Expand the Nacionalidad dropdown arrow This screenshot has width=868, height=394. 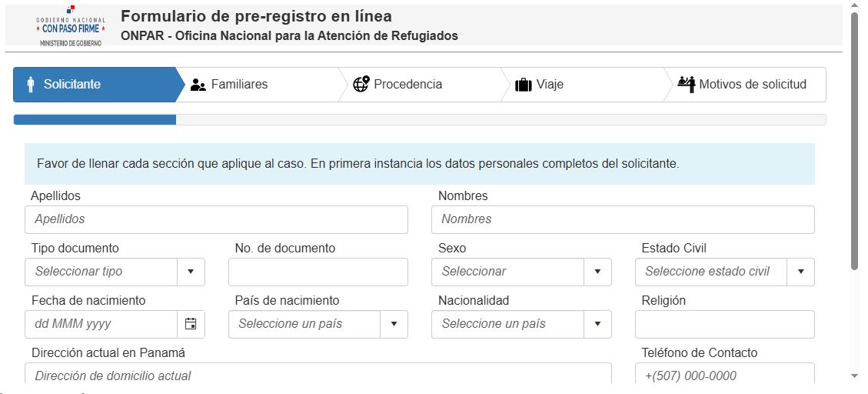pos(597,324)
